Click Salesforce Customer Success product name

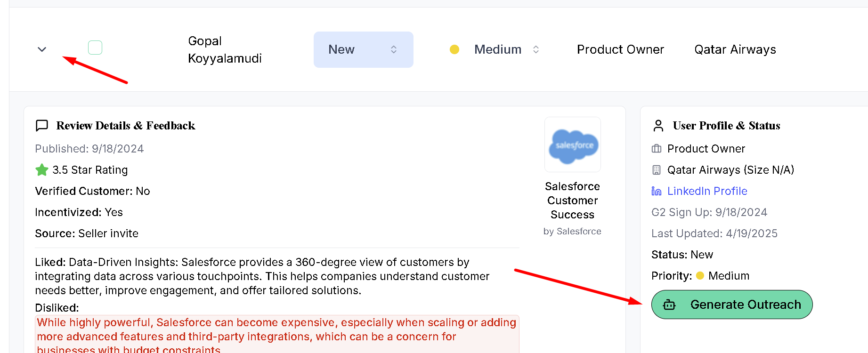[x=573, y=201]
